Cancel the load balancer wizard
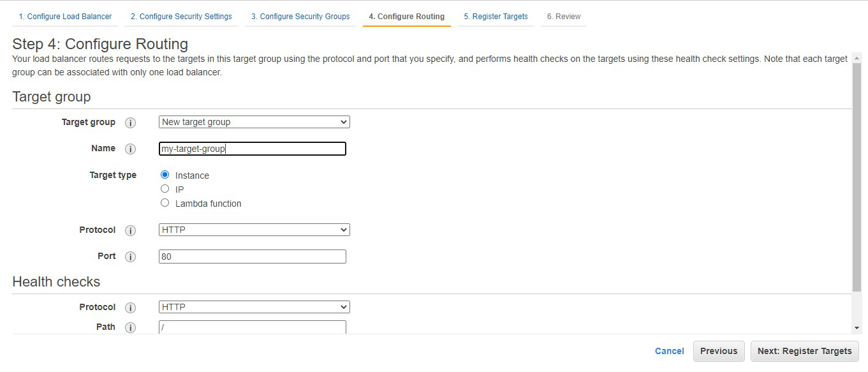Image resolution: width=868 pixels, height=372 pixels. tap(669, 351)
